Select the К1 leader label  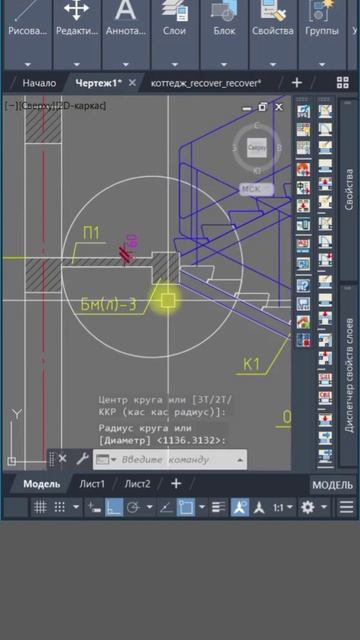pos(251,364)
